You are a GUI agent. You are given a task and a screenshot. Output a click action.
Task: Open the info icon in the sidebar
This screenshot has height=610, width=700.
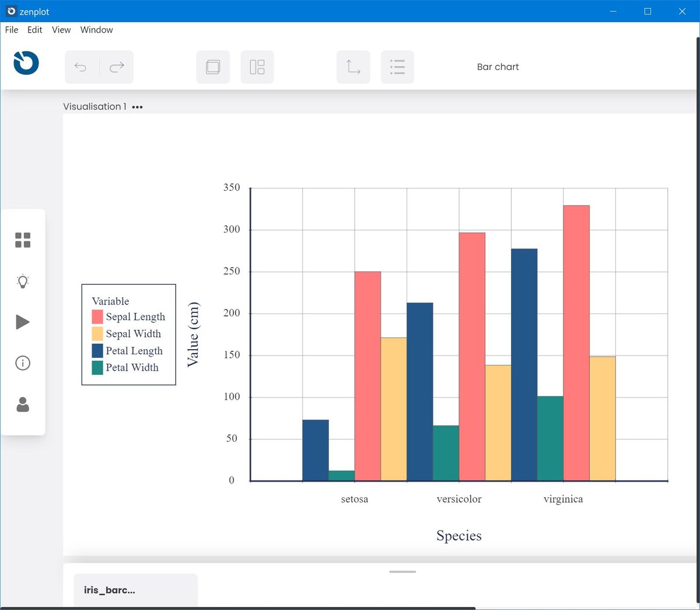coord(23,362)
